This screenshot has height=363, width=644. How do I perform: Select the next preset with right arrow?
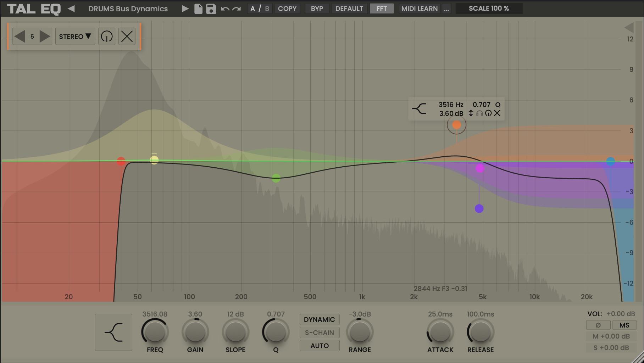point(185,9)
